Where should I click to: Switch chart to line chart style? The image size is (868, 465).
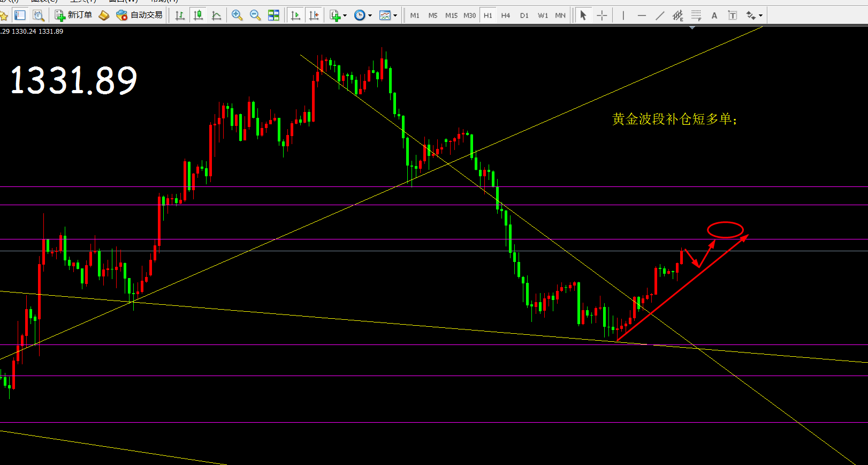coord(216,15)
